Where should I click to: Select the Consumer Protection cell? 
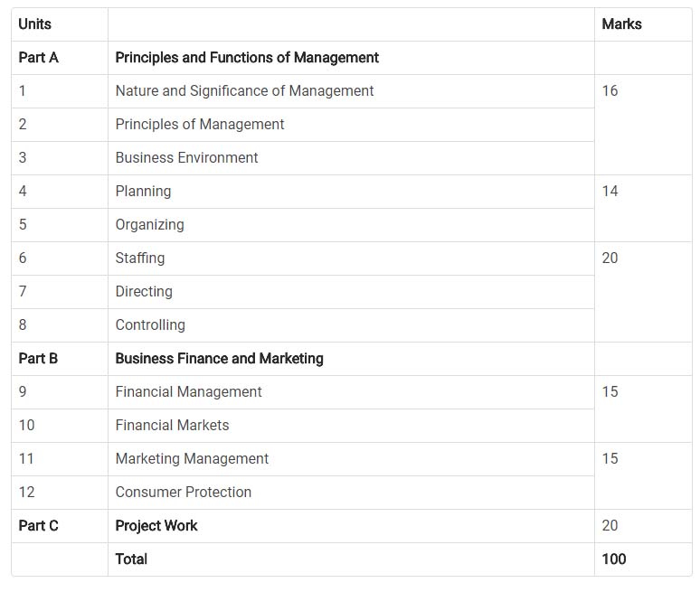click(x=184, y=493)
